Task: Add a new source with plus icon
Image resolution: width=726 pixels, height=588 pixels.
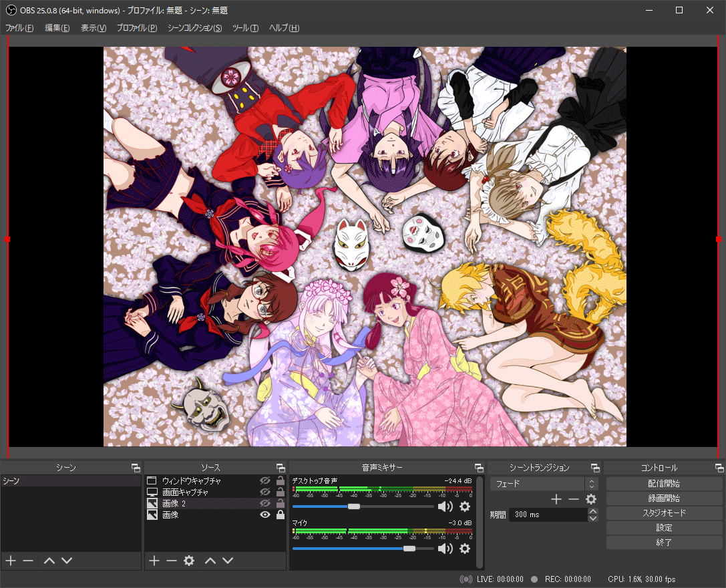Action: click(154, 561)
